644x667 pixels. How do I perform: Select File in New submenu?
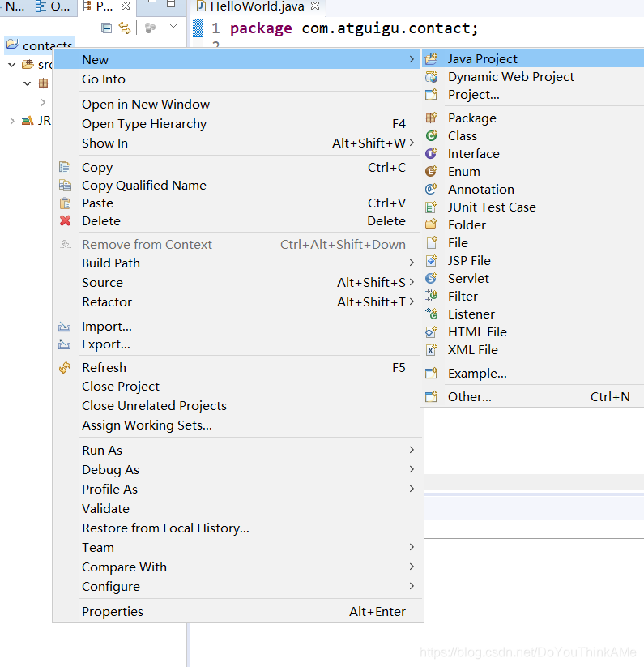click(x=533, y=242)
